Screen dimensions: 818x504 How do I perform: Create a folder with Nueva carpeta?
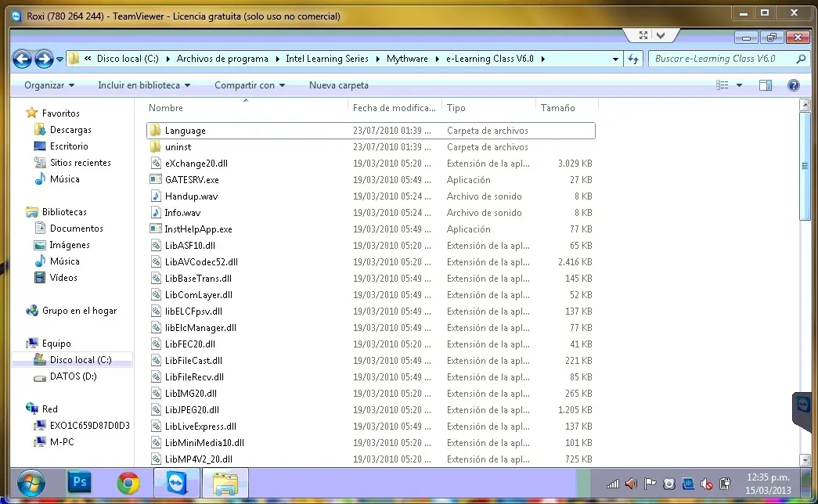[339, 85]
